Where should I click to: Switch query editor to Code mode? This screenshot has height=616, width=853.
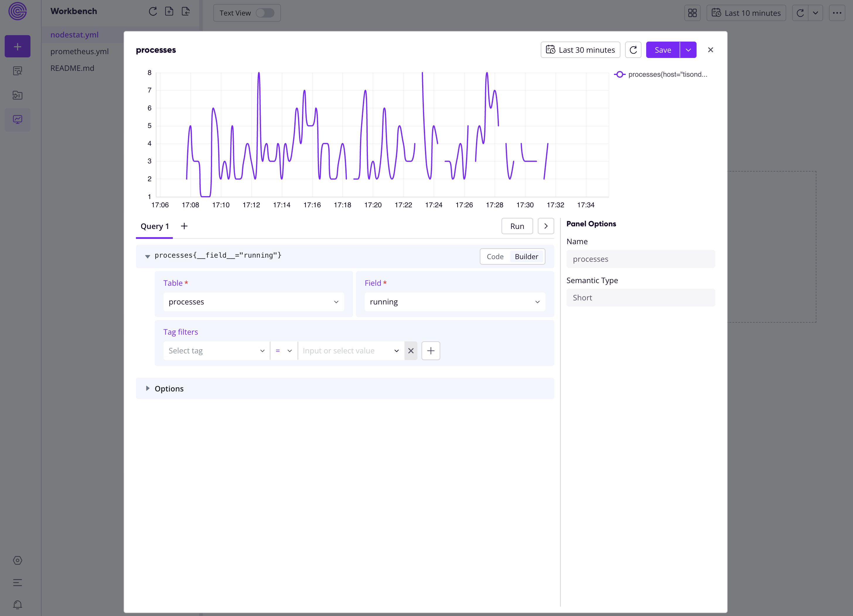[x=495, y=256]
